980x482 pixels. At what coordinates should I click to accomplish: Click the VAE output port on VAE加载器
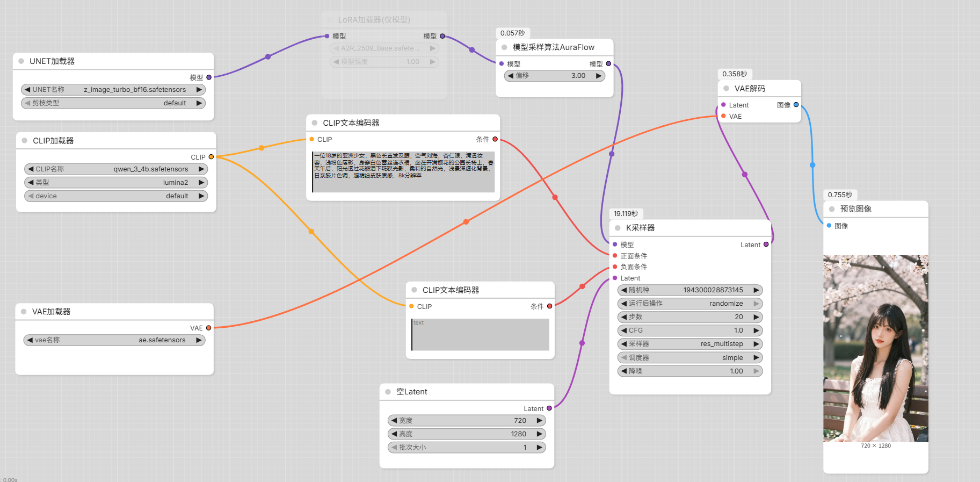[209, 328]
